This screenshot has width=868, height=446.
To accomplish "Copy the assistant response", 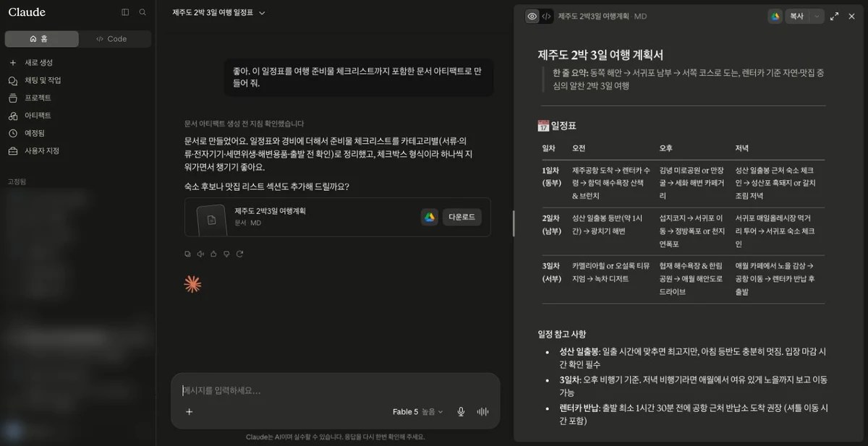I will [x=188, y=254].
